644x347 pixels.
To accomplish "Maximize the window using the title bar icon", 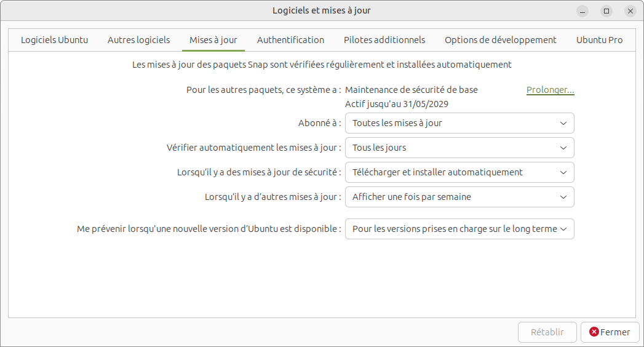I will [x=606, y=11].
